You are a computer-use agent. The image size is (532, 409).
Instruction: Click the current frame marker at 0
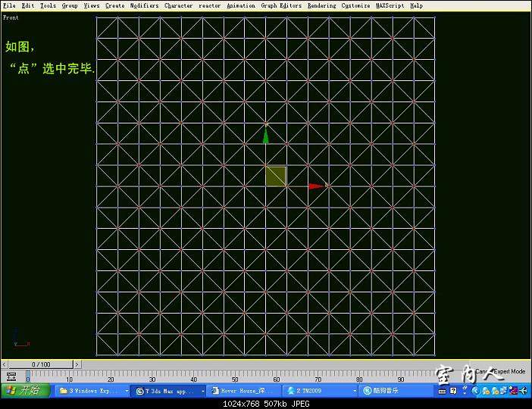point(28,377)
